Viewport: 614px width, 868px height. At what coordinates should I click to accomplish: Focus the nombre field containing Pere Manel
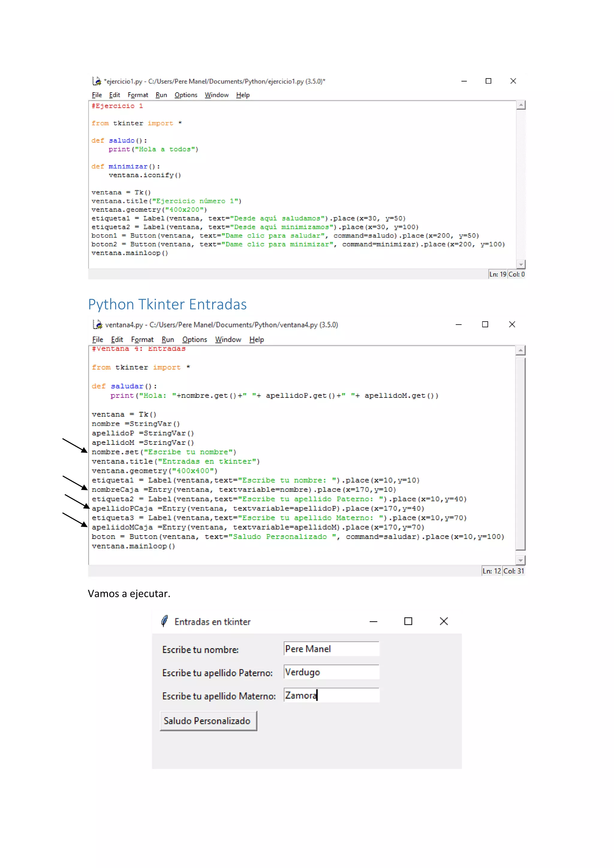click(x=331, y=649)
